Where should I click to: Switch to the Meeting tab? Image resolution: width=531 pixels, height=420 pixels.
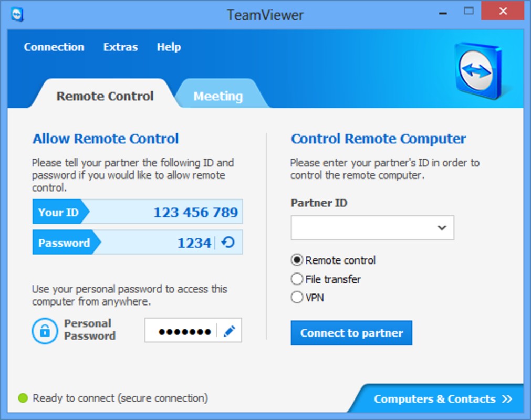(218, 96)
